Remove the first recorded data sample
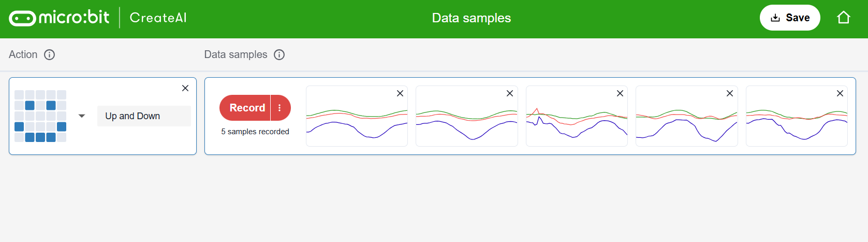The image size is (868, 242). coord(400,93)
